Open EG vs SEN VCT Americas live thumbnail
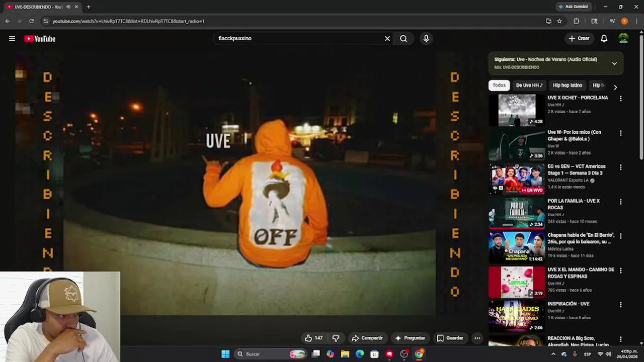The image size is (644, 362). 517,179
